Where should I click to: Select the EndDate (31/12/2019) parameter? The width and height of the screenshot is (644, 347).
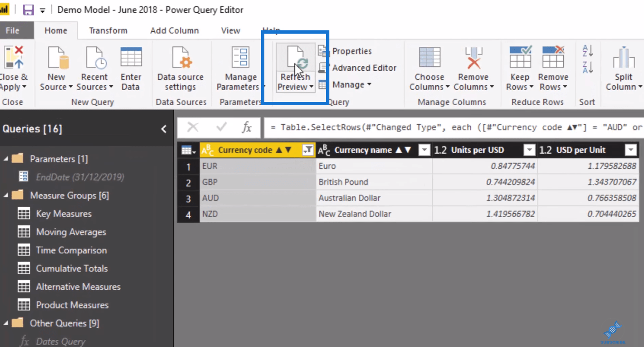click(80, 177)
